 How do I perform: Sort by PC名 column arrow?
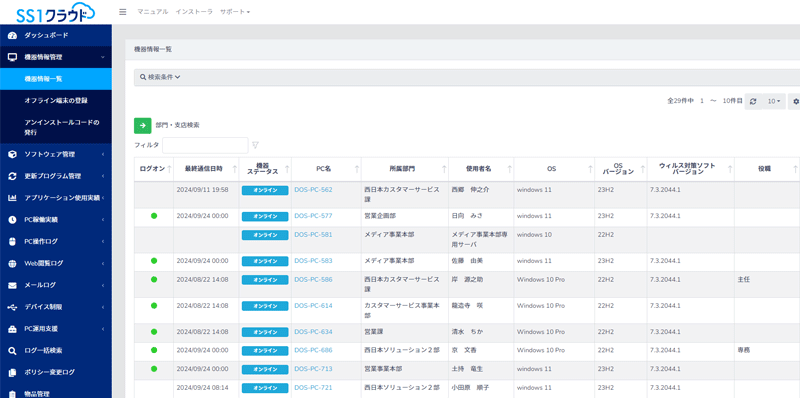click(357, 169)
